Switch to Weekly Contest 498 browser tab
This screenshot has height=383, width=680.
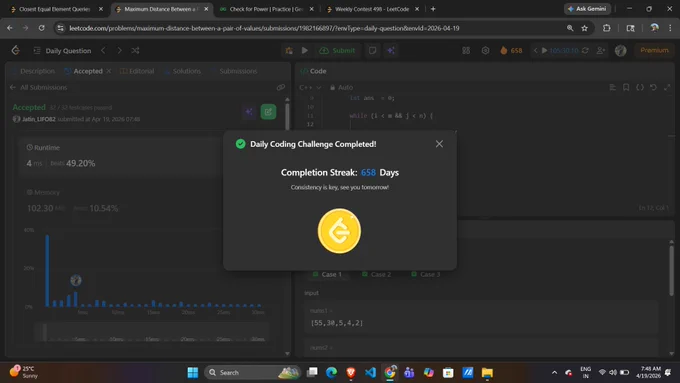coord(372,9)
